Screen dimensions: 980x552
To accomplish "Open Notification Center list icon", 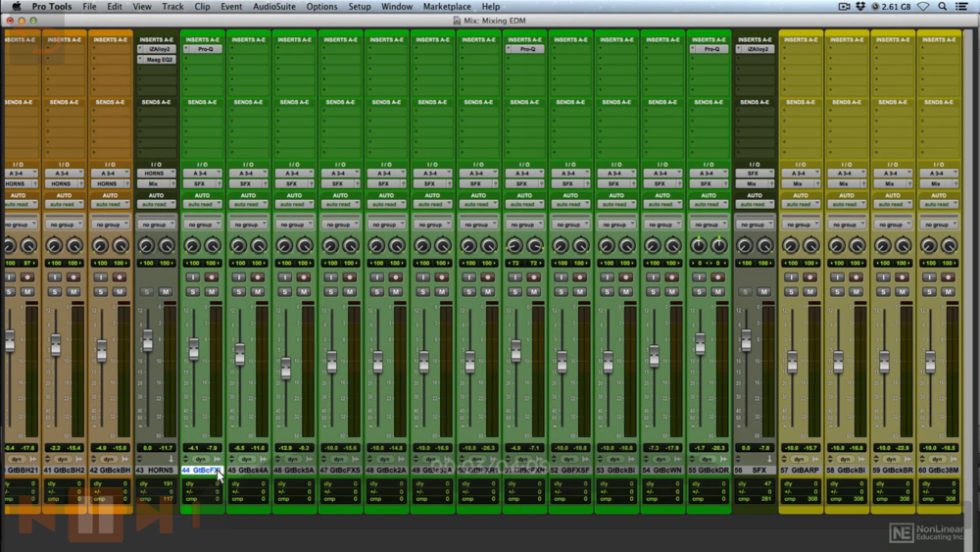I will (962, 6).
